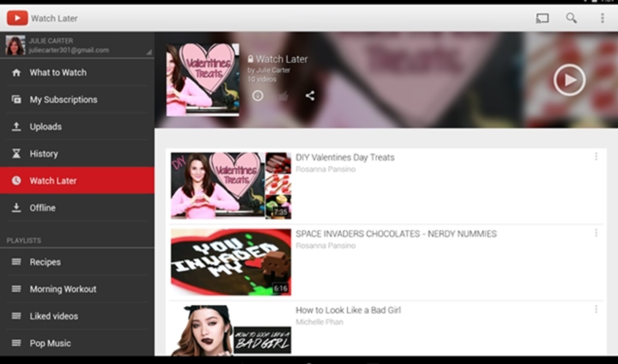This screenshot has width=618, height=364.
Task: Open options for Space Invaders Chocolates video
Action: 596,233
